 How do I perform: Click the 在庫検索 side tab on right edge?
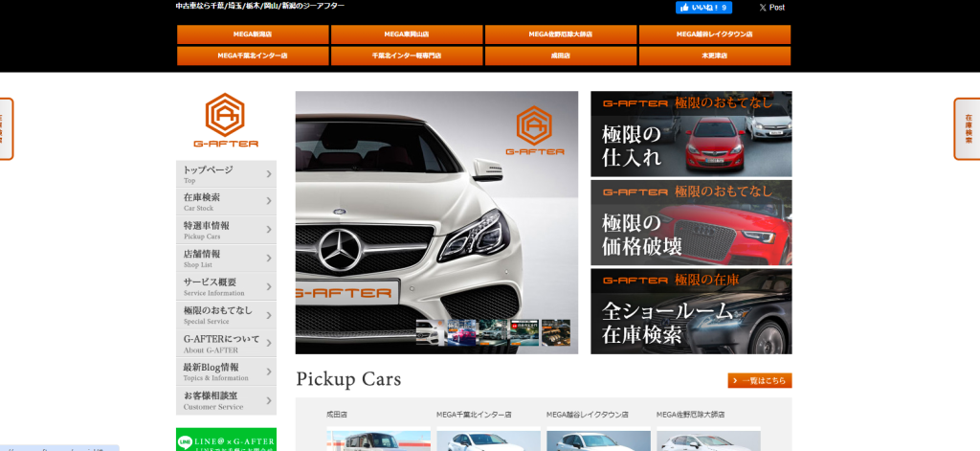coord(968,128)
